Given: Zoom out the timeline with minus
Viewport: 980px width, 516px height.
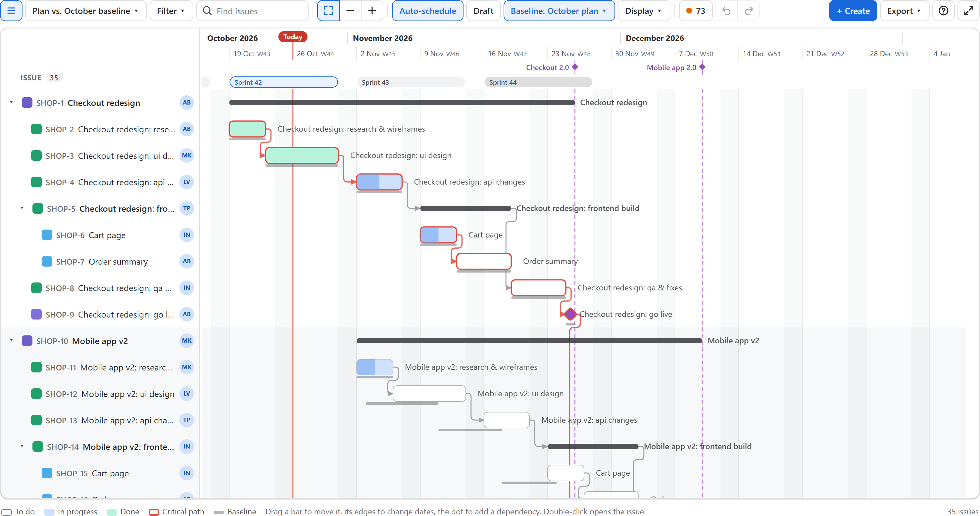Looking at the screenshot, I should [x=350, y=11].
